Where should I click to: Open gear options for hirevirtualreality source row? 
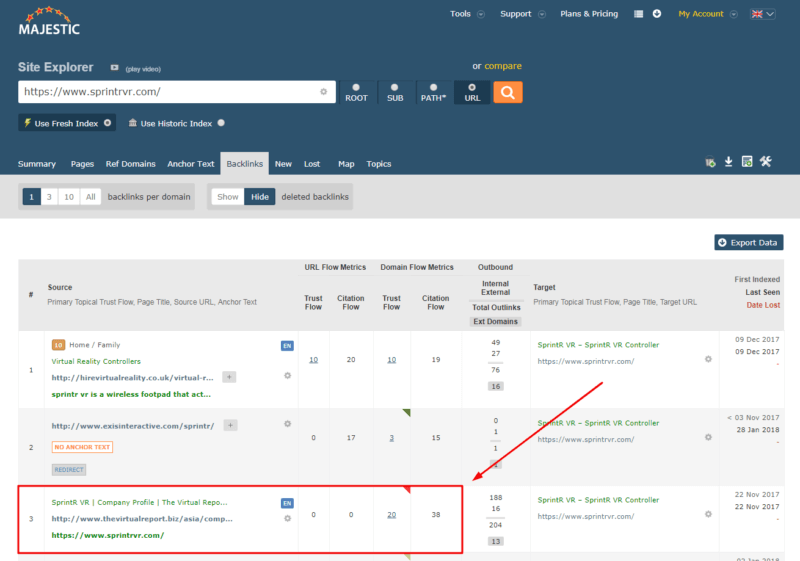pos(287,376)
